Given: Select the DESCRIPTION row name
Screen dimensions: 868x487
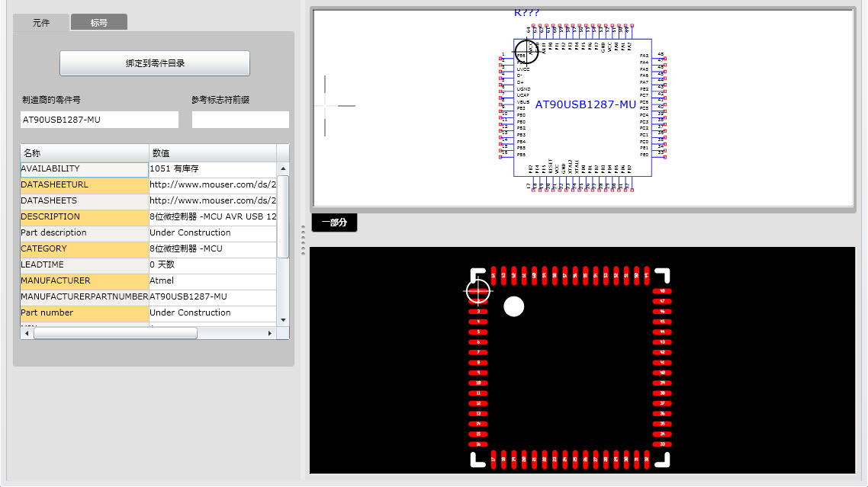Looking at the screenshot, I should (x=84, y=217).
